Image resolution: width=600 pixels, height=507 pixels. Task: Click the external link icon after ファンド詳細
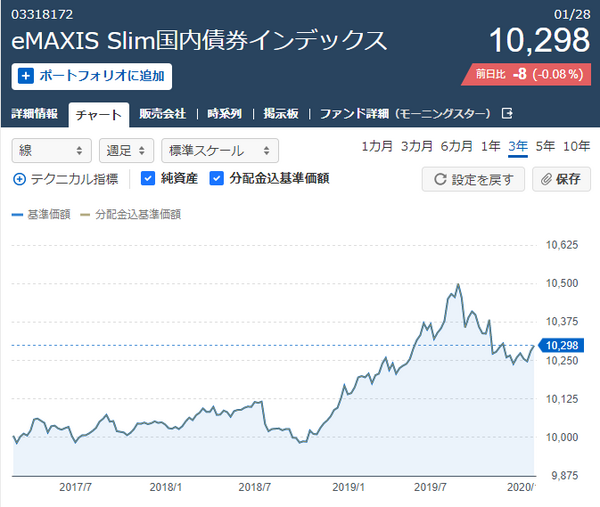pyautogui.click(x=507, y=113)
